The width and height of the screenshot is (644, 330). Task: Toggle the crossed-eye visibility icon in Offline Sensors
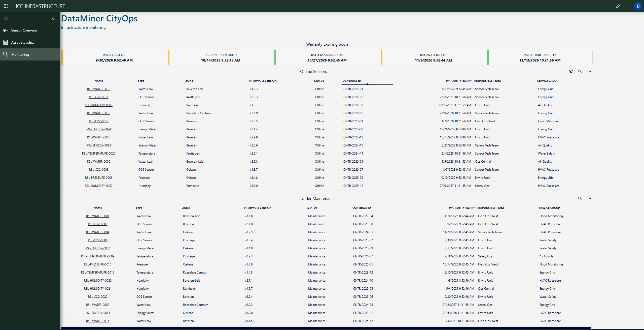coord(571,71)
